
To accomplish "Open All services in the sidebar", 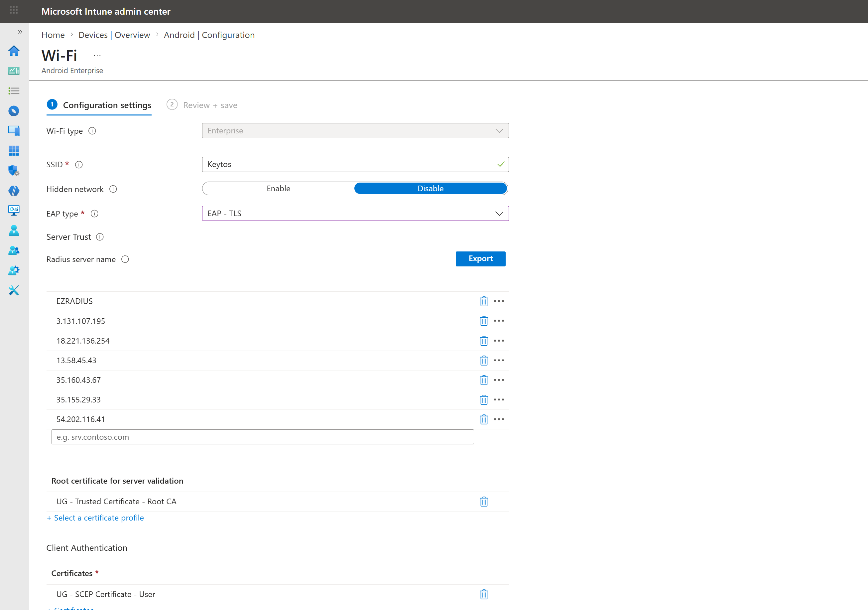I will (x=14, y=91).
